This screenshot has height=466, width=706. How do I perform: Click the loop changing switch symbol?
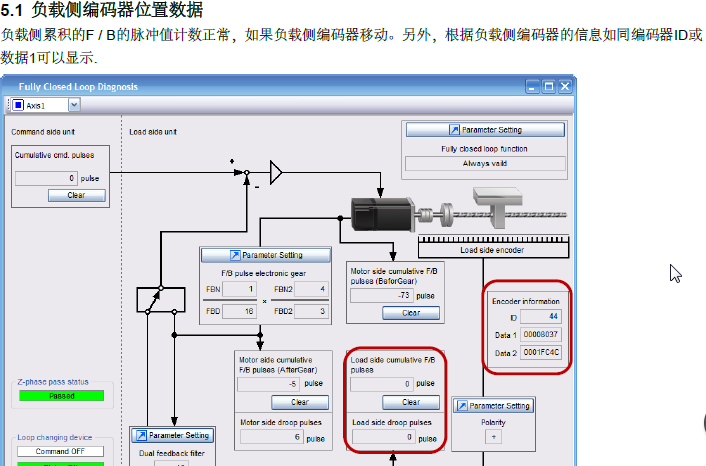[160, 299]
